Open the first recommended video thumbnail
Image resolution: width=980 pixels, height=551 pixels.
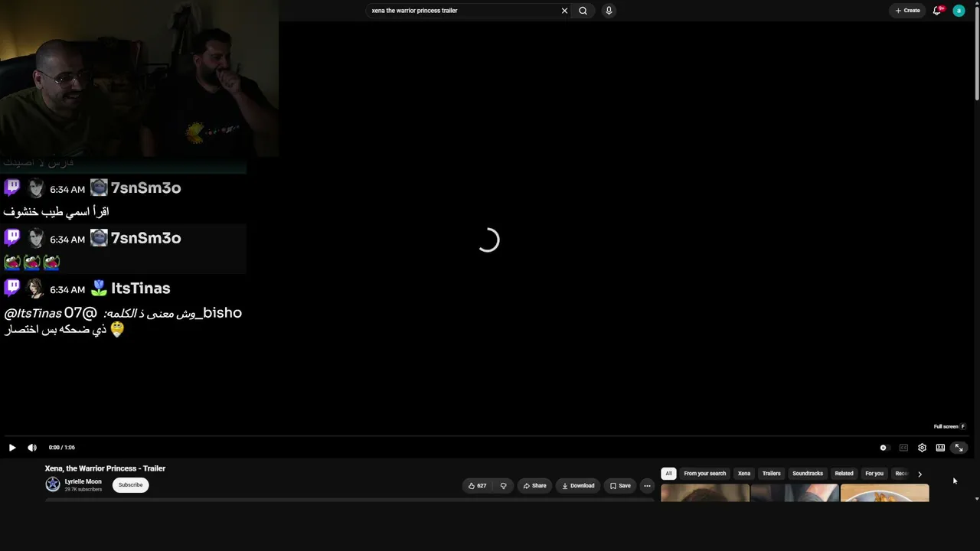point(705,494)
